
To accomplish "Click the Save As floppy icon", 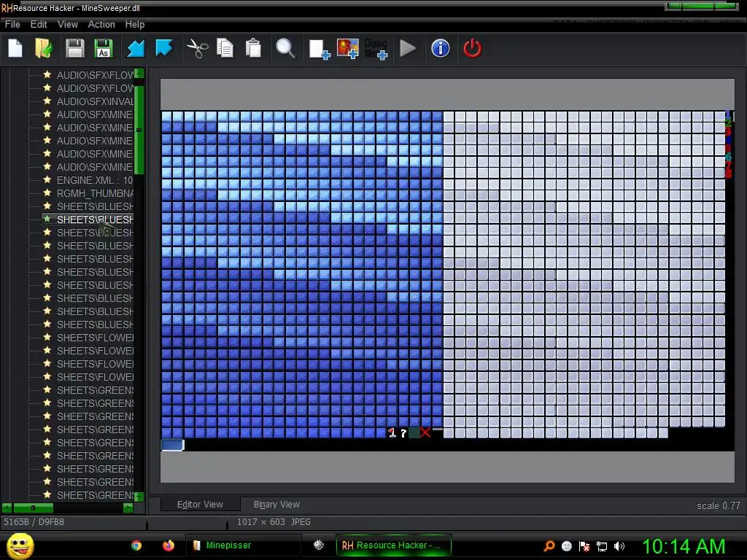I will (x=104, y=48).
